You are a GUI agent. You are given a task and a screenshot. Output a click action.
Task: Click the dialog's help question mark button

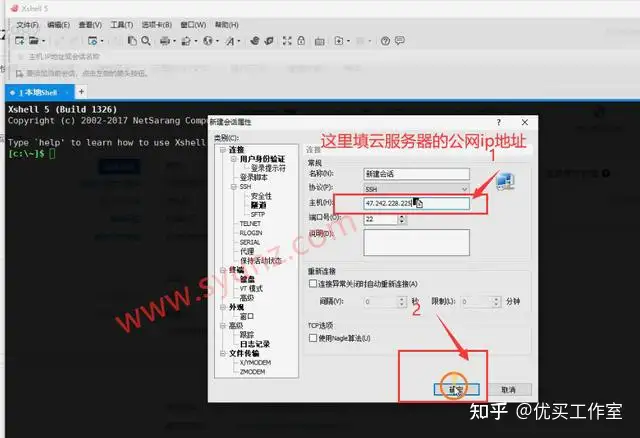pos(498,122)
